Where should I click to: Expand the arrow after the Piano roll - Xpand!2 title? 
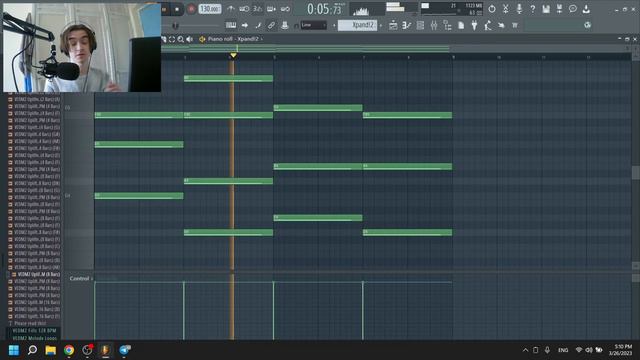pos(262,39)
